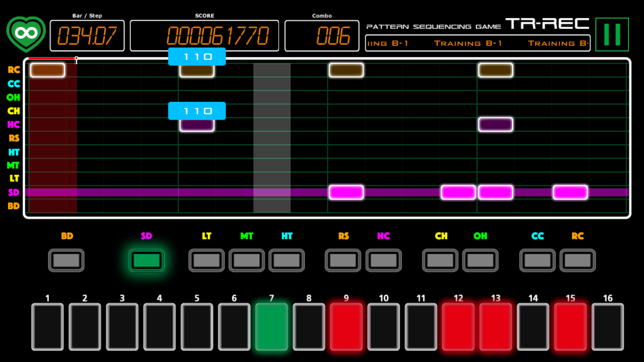644x362 pixels.
Task: Tap step pad 3
Action: point(122,327)
